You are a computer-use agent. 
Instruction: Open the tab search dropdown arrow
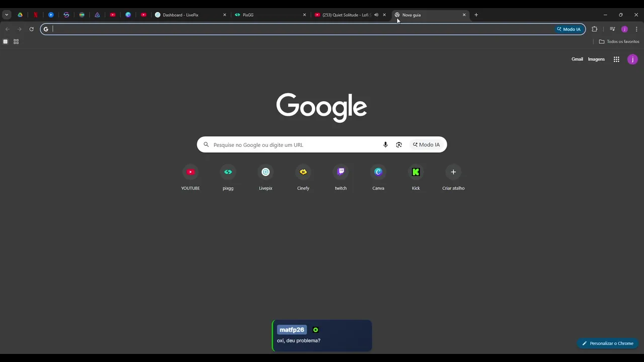click(7, 15)
